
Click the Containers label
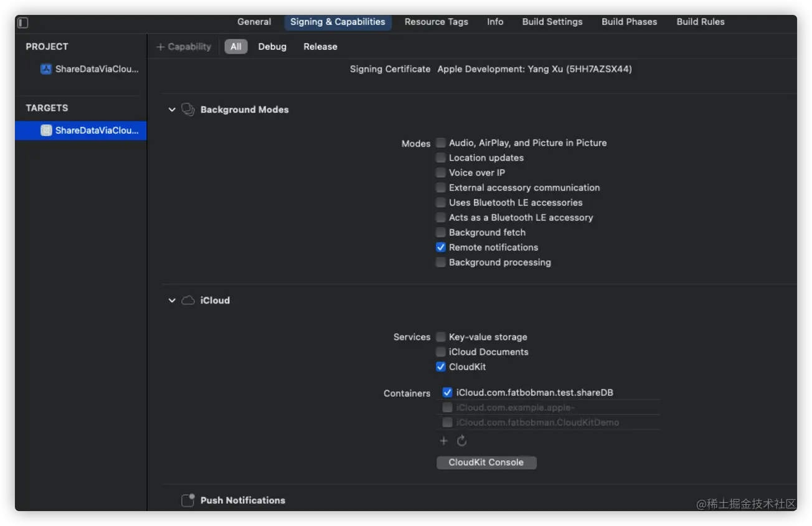tap(407, 393)
